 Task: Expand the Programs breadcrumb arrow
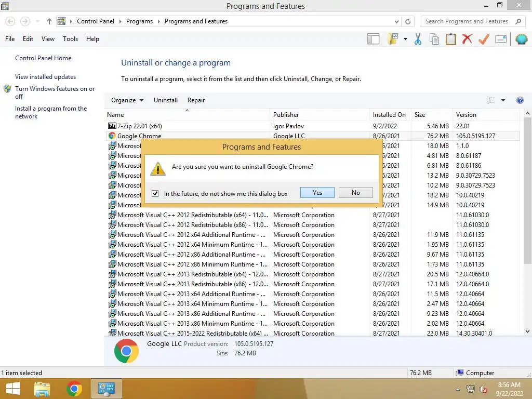(x=158, y=21)
